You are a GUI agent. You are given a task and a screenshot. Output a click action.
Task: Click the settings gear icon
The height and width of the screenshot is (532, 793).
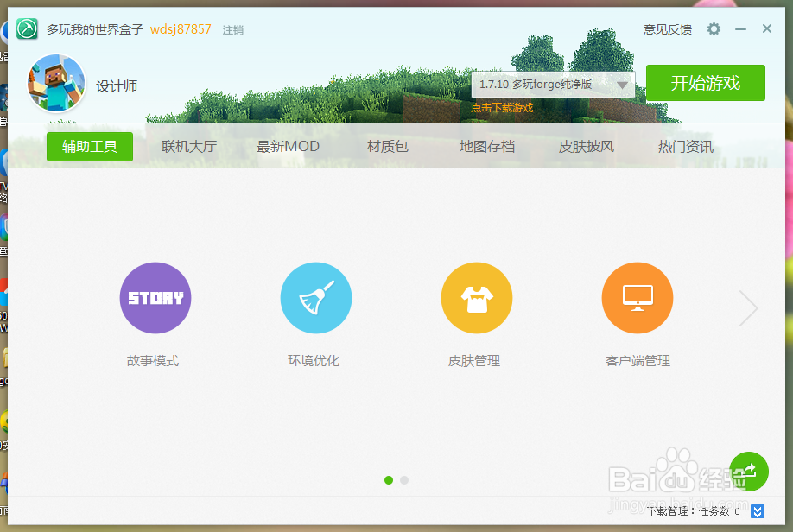(x=714, y=29)
